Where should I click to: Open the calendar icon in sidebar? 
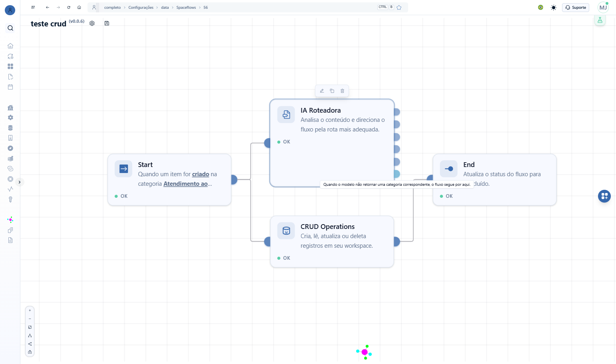10,87
